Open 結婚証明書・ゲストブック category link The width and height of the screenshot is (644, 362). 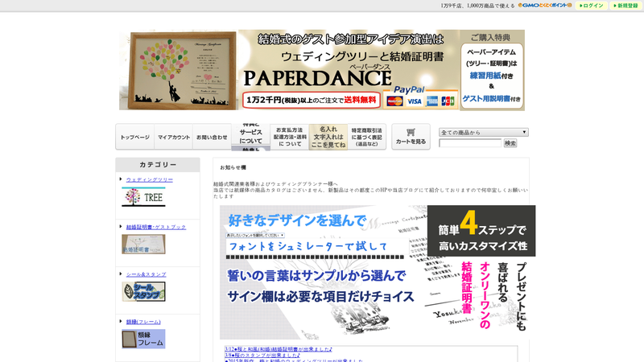pyautogui.click(x=156, y=227)
